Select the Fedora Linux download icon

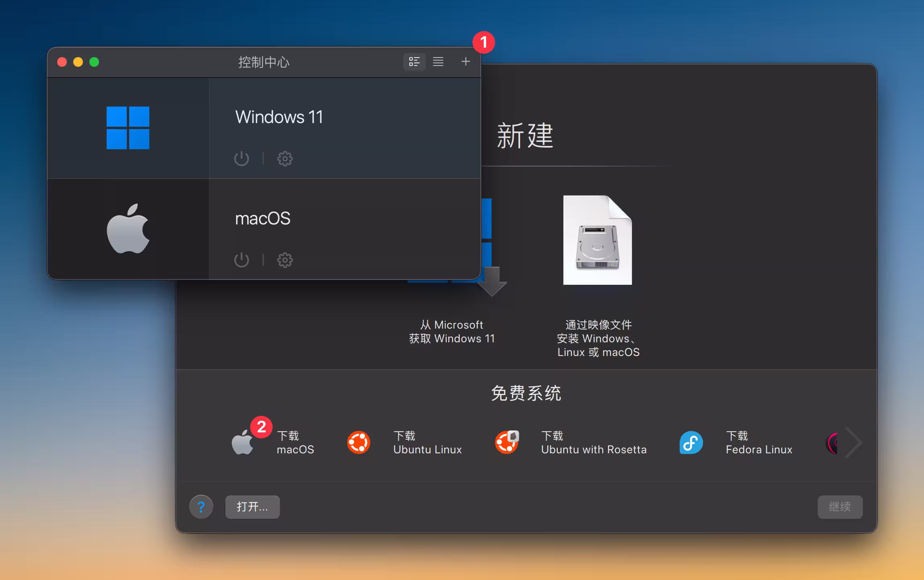click(691, 442)
